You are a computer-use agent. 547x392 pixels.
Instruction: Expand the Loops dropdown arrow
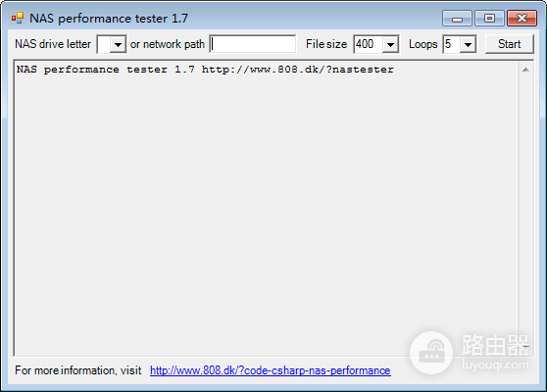(468, 45)
